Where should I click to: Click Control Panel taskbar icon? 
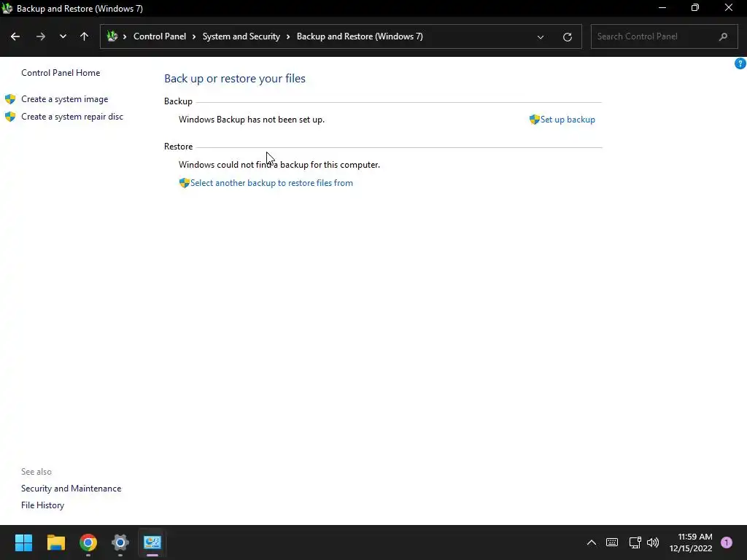click(x=152, y=542)
